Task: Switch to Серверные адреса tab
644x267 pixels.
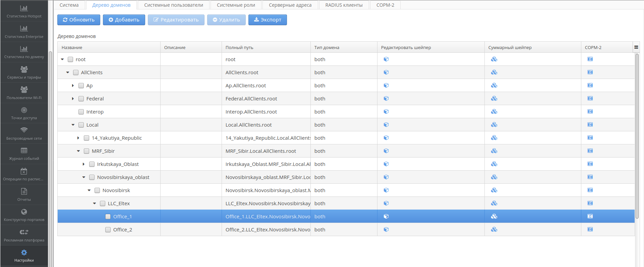Action: coord(290,5)
